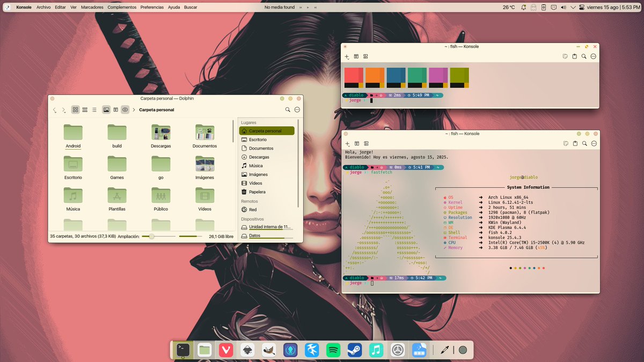Open hamburger menu in fastfetch Konsole window
The image size is (644, 362).
click(594, 144)
